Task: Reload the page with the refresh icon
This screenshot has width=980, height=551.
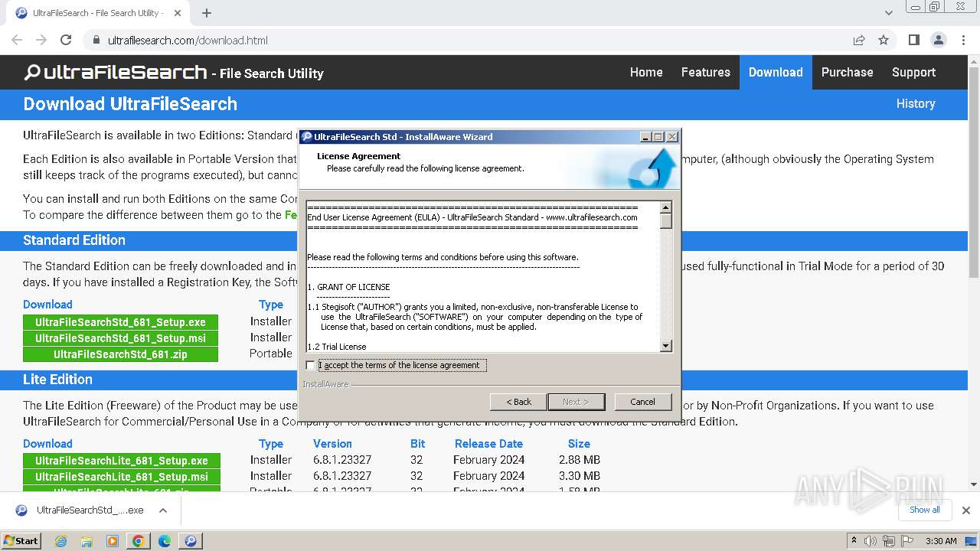Action: (66, 40)
